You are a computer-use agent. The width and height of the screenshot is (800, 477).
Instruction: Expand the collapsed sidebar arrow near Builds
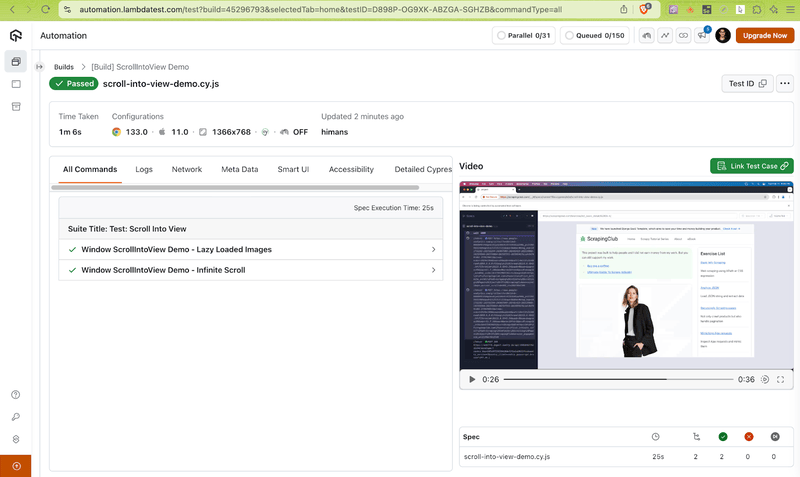39,67
